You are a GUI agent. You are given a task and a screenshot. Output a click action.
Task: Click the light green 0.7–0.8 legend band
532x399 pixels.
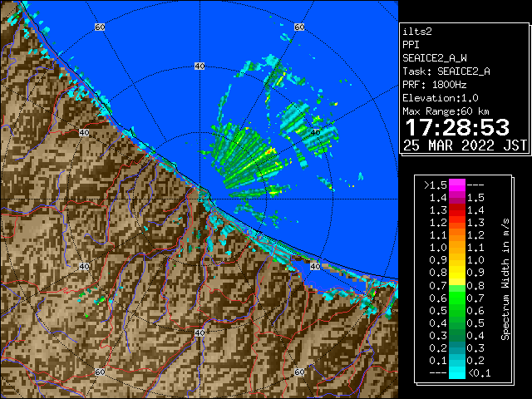click(x=456, y=285)
